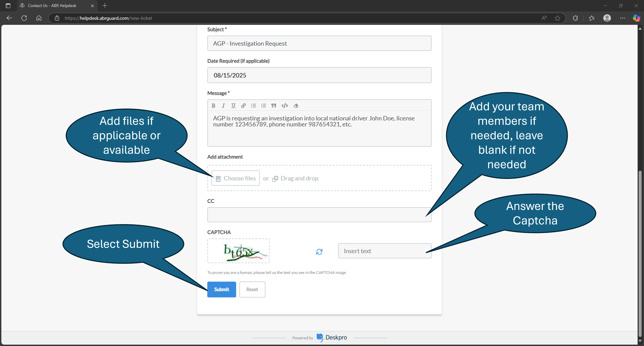Refresh the CAPTCHA image
The image size is (644, 346).
coord(319,252)
